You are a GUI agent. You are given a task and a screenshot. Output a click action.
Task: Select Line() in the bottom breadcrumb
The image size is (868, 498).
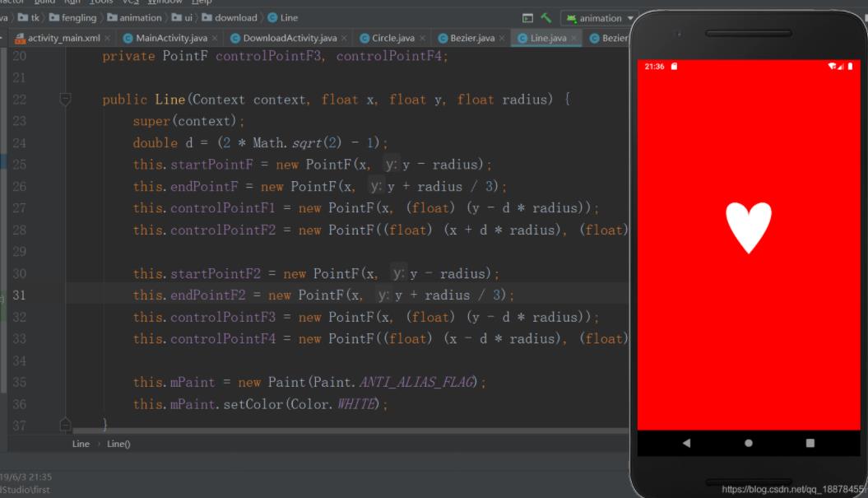118,444
